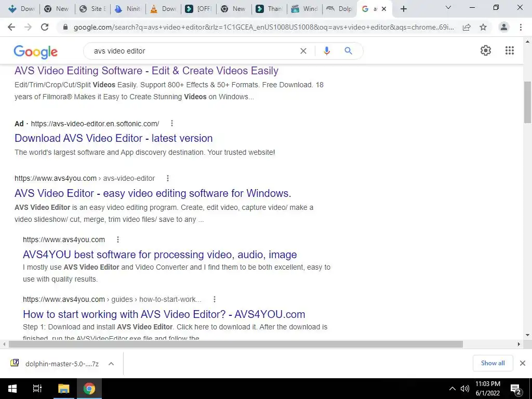Click in the Google search field
The height and width of the screenshot is (399, 532).
193,51
